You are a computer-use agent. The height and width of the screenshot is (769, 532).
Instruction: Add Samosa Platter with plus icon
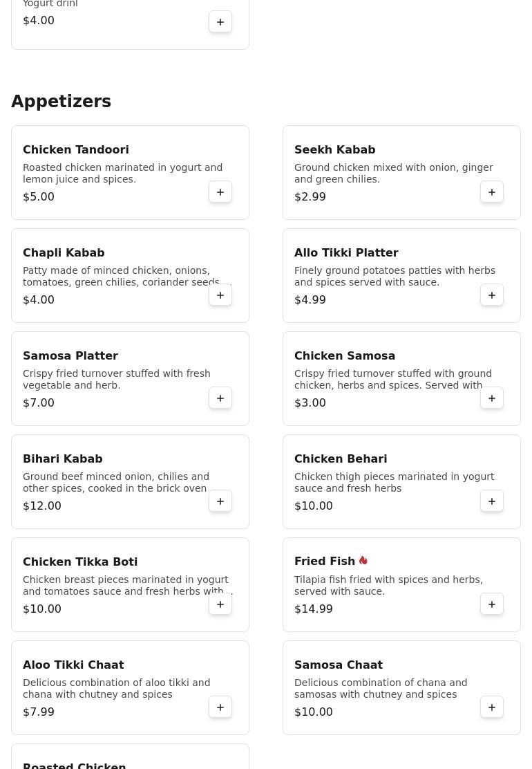220,398
